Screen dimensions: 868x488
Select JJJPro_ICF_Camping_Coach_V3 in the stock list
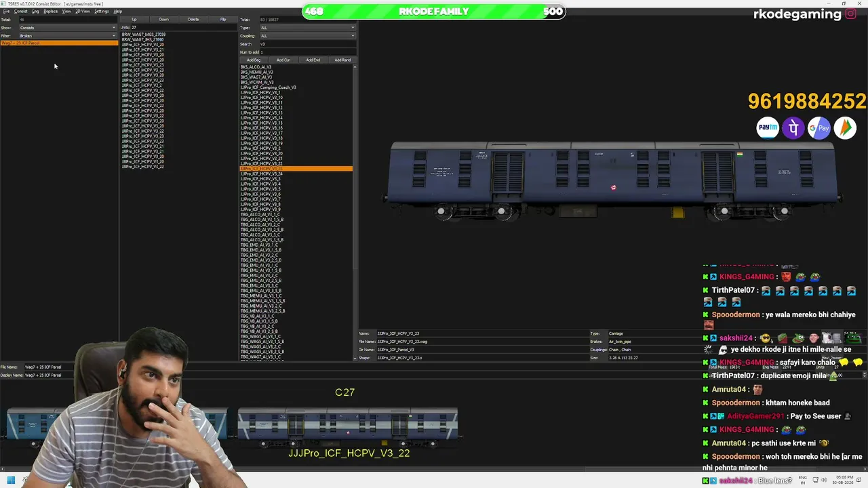269,87
